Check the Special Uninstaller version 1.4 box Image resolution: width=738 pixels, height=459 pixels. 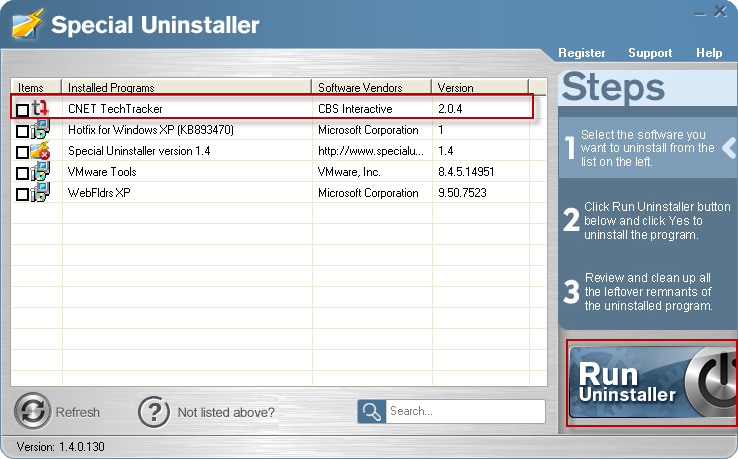click(22, 153)
